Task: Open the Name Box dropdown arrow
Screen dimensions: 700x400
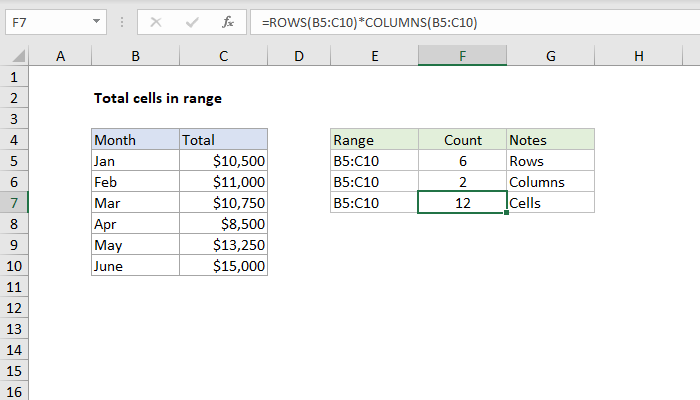Action: click(x=95, y=21)
